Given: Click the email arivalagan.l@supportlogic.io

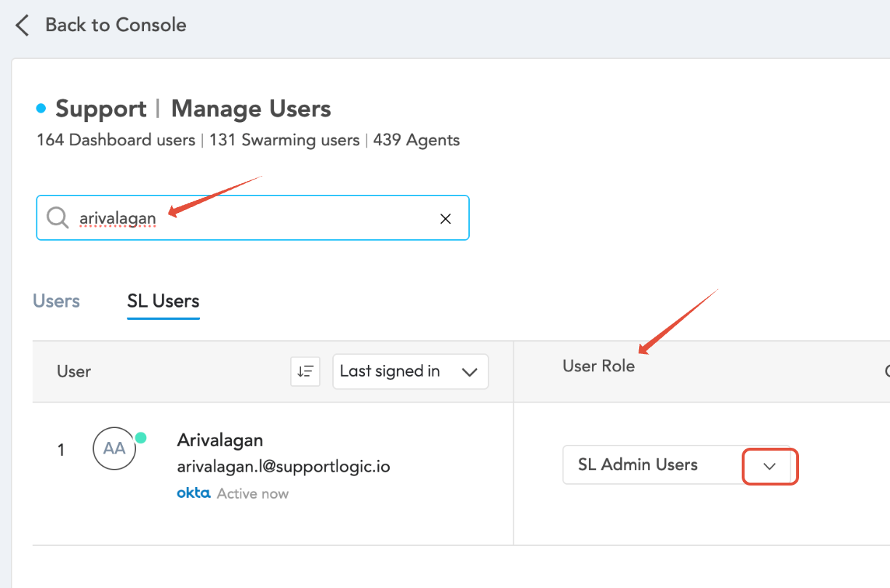Looking at the screenshot, I should [284, 467].
